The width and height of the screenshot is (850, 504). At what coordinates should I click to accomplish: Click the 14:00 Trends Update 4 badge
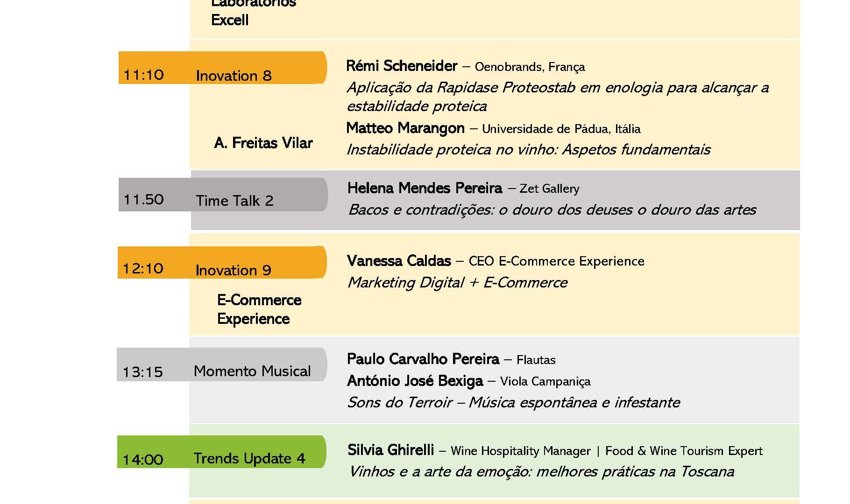(x=221, y=452)
